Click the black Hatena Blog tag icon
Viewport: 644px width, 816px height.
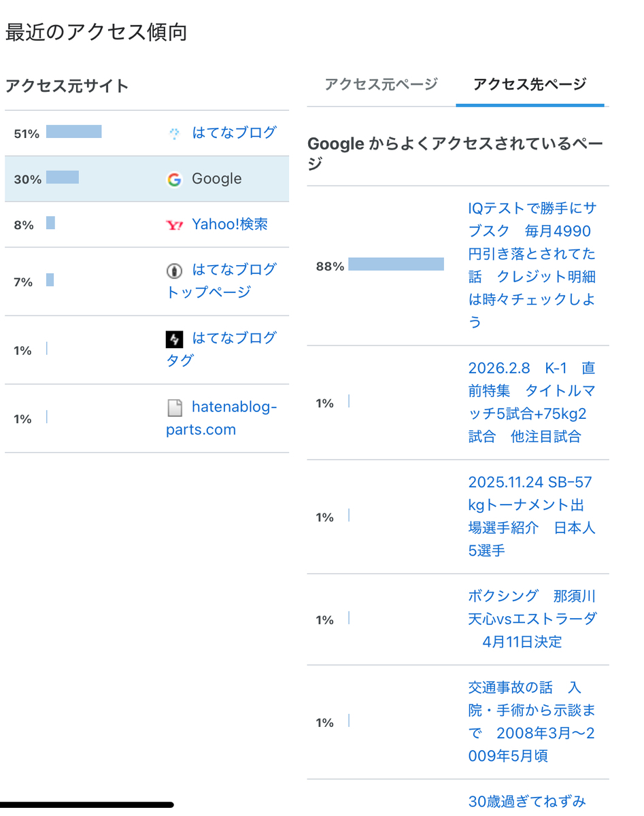tap(174, 339)
